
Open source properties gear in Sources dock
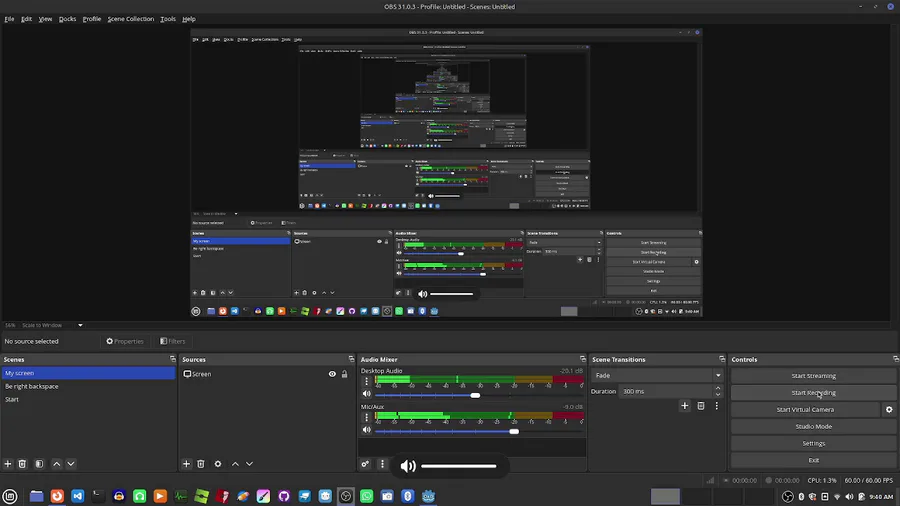[218, 464]
